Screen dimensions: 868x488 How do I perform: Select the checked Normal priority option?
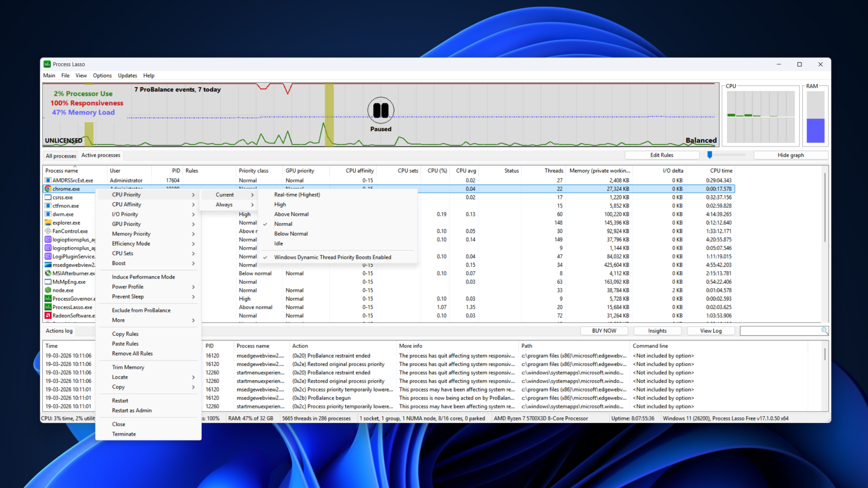point(337,224)
